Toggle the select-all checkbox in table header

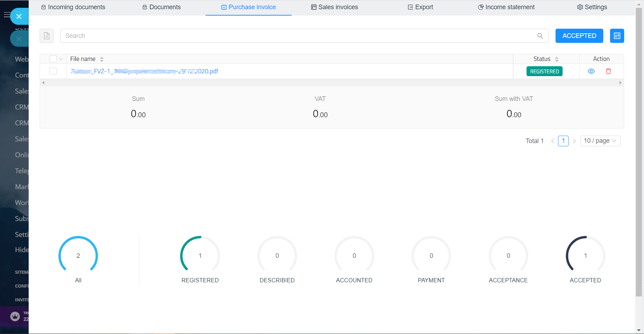click(x=53, y=59)
